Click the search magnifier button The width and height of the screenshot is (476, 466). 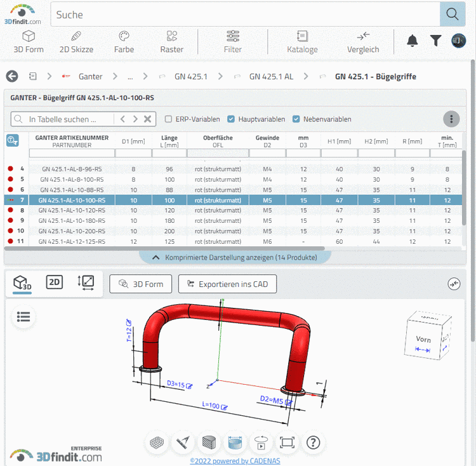453,14
